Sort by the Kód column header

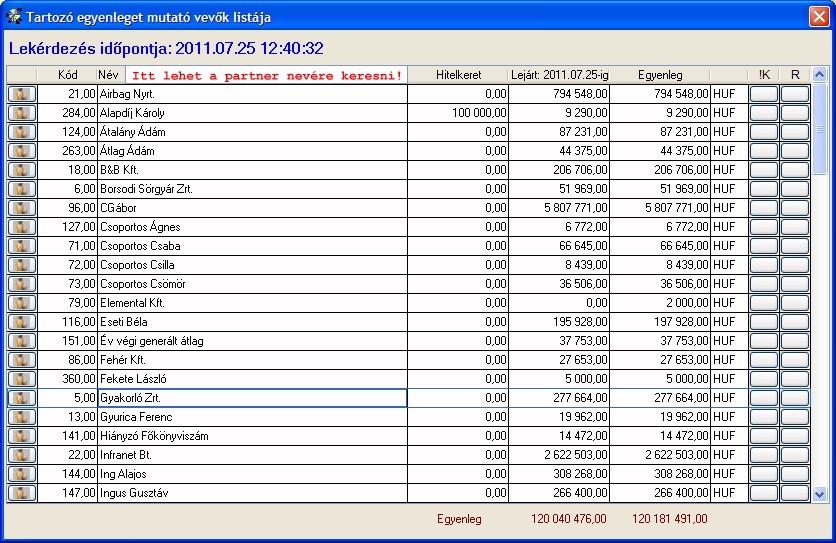(67, 75)
